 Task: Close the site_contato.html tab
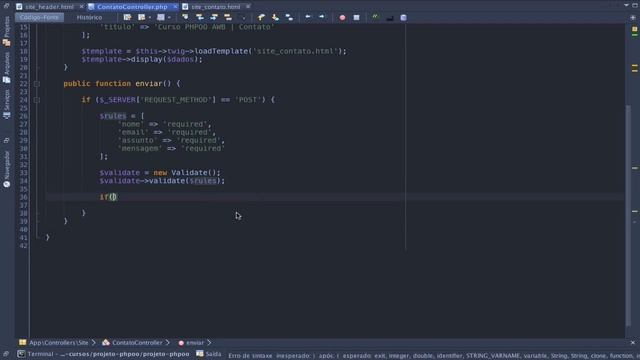tap(248, 7)
